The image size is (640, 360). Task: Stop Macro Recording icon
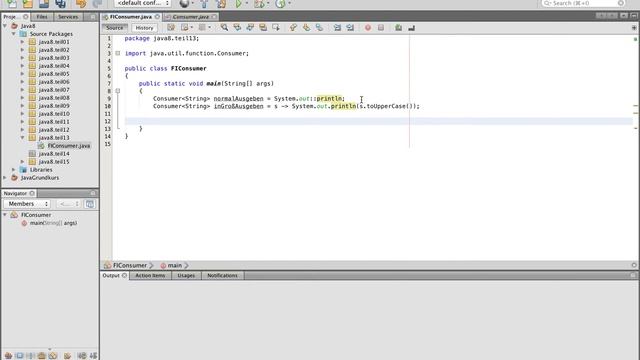(x=381, y=28)
